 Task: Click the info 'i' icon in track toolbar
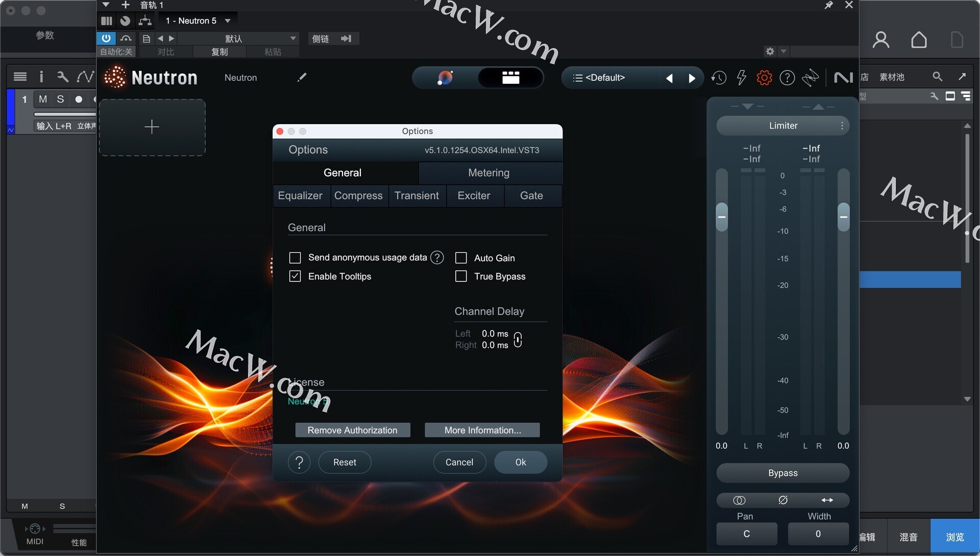[x=41, y=77]
